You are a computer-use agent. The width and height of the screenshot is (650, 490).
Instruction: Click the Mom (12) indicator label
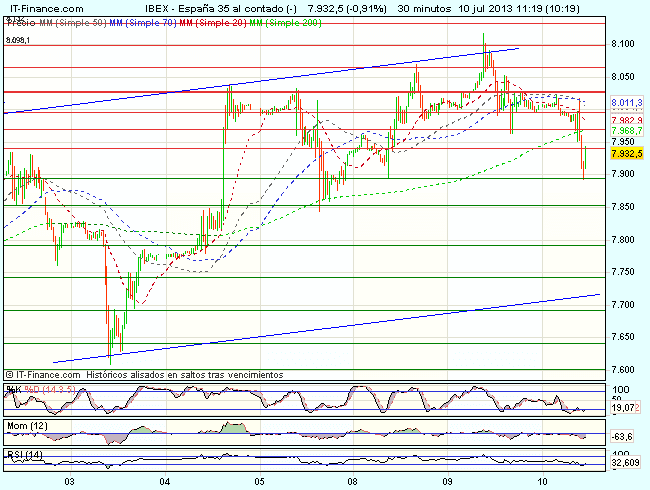click(x=27, y=427)
